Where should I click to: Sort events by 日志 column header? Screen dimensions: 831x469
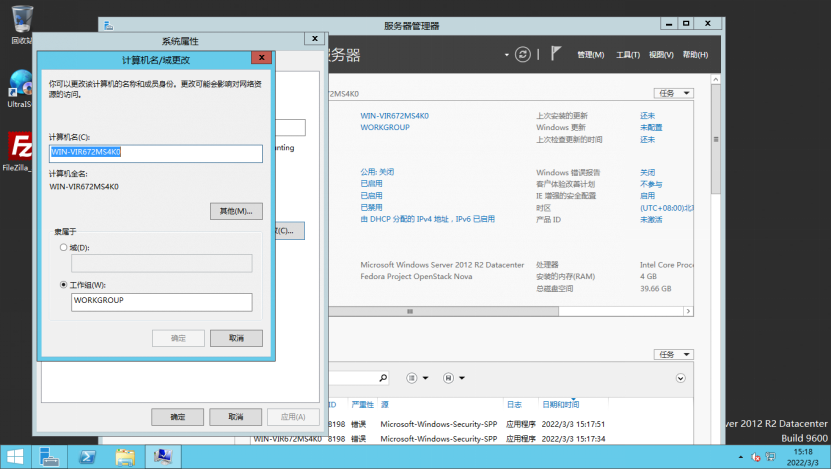tap(514, 404)
